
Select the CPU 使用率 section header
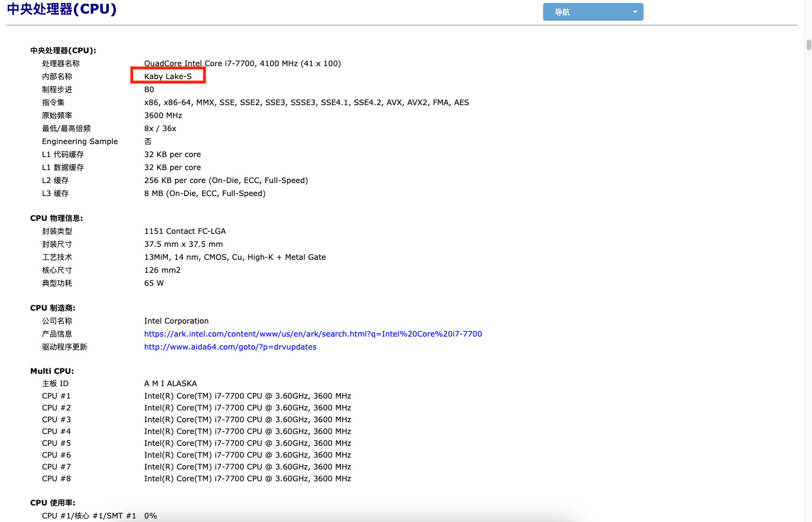coord(53,503)
